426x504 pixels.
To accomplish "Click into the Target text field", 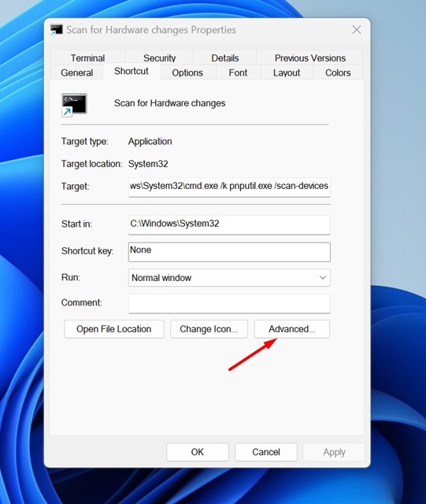I will click(x=229, y=187).
